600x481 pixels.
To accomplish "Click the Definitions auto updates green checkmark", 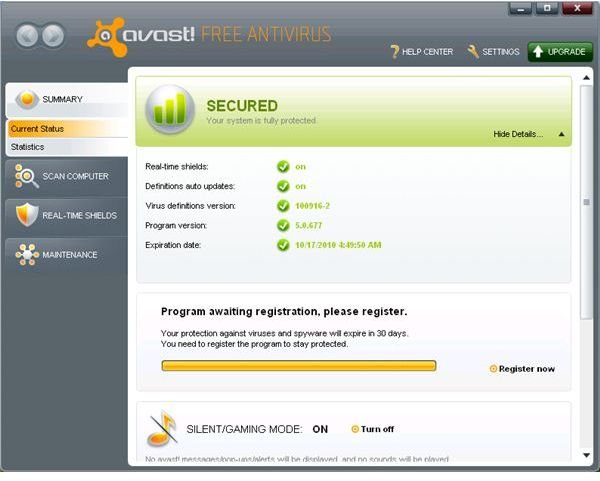I will tap(283, 186).
